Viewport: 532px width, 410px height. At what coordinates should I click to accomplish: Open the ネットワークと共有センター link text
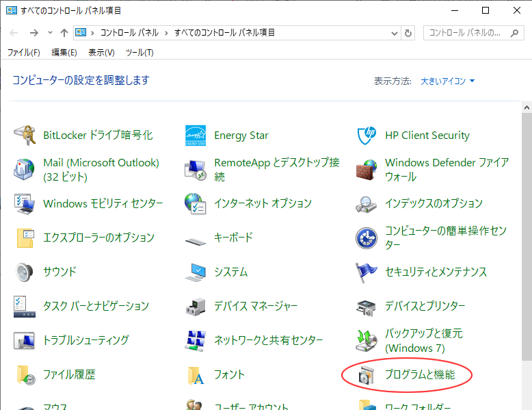tap(268, 340)
